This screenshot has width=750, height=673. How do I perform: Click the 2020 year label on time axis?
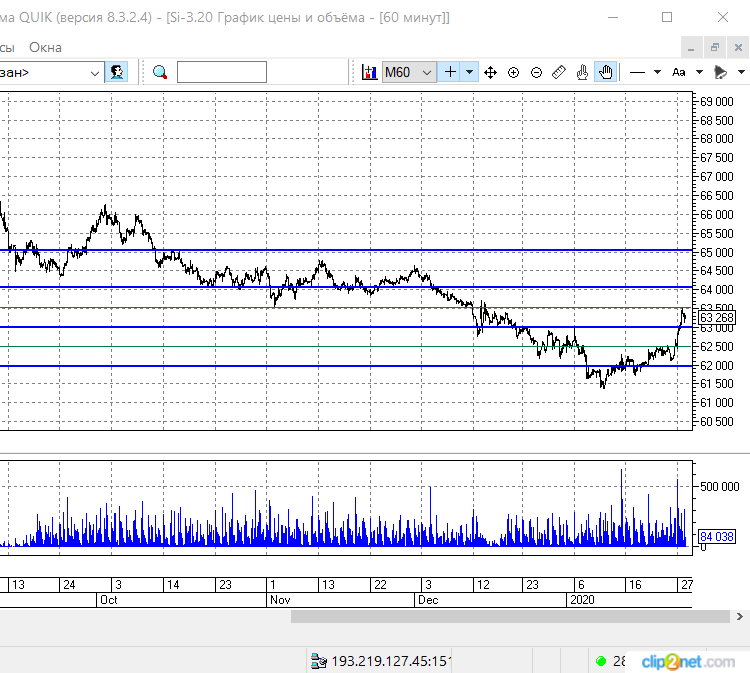582,600
